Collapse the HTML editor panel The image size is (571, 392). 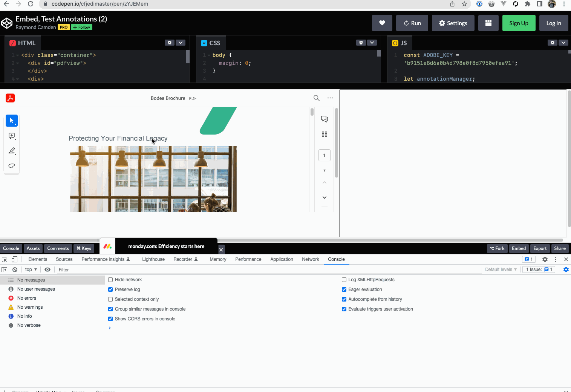coord(181,42)
